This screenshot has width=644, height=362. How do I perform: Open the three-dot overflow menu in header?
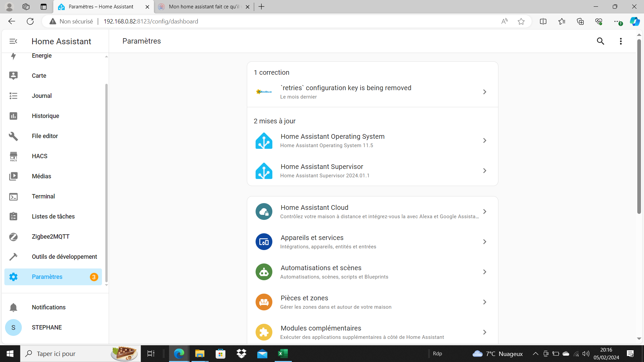621,41
